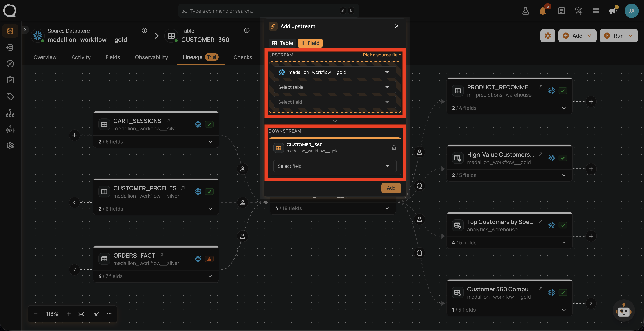Click the CUSTOMER_360 lock icon in Downstream
This screenshot has height=331, width=644.
[x=394, y=148]
